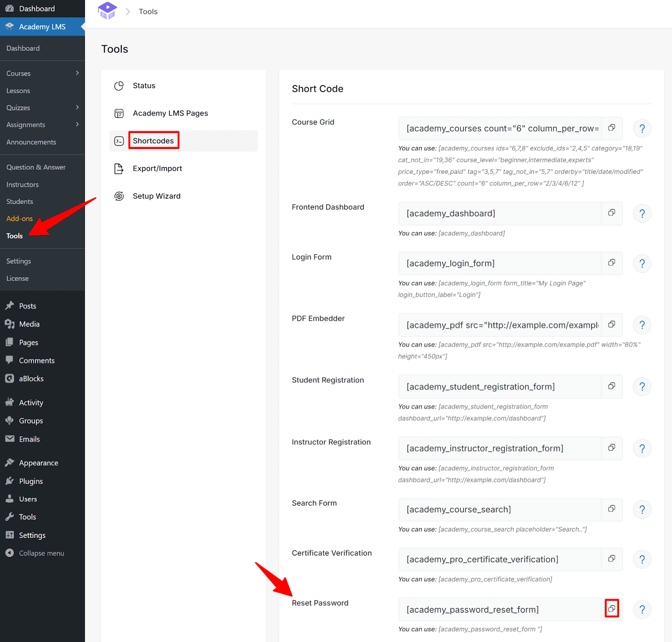Open help for Certificate Verification shortcode
This screenshot has width=672, height=642.
642,559
